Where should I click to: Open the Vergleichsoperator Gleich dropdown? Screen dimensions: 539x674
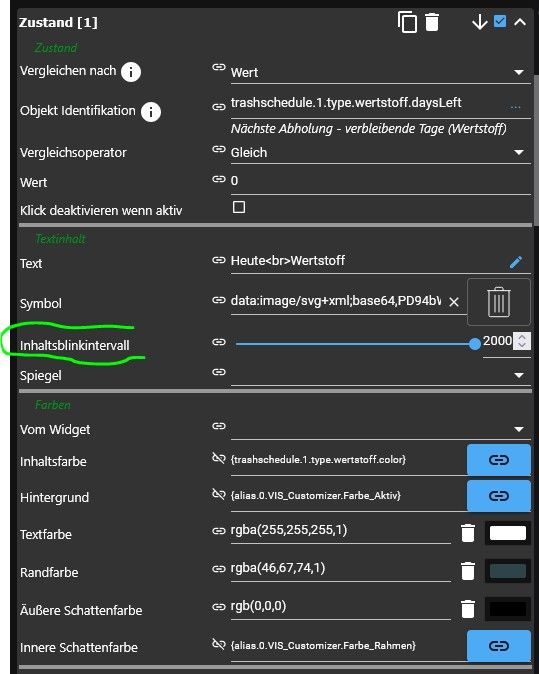click(519, 152)
